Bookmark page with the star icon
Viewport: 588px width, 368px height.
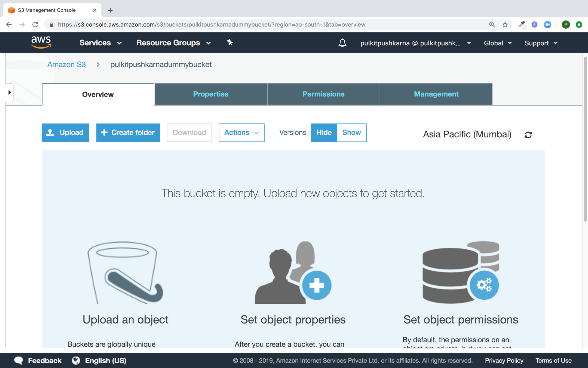tap(505, 25)
